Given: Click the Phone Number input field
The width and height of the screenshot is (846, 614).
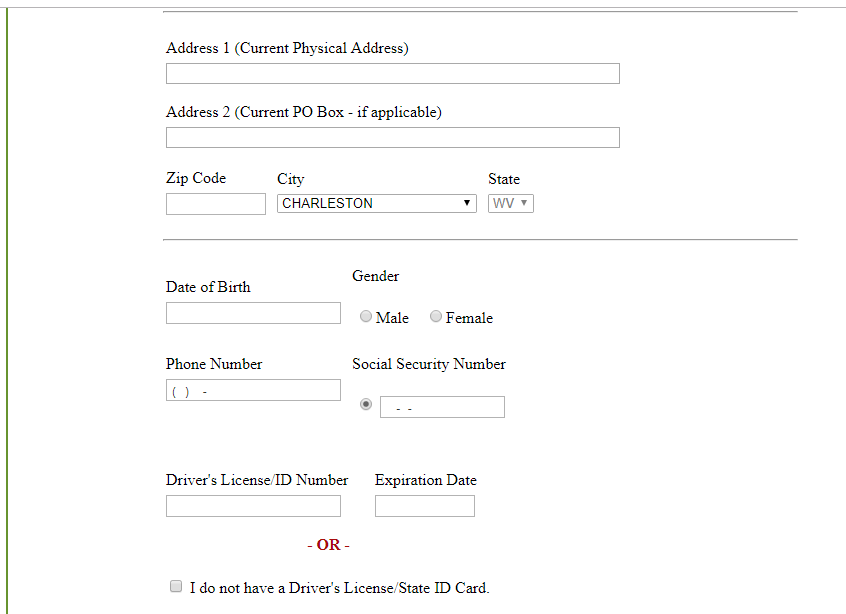Looking at the screenshot, I should (253, 391).
